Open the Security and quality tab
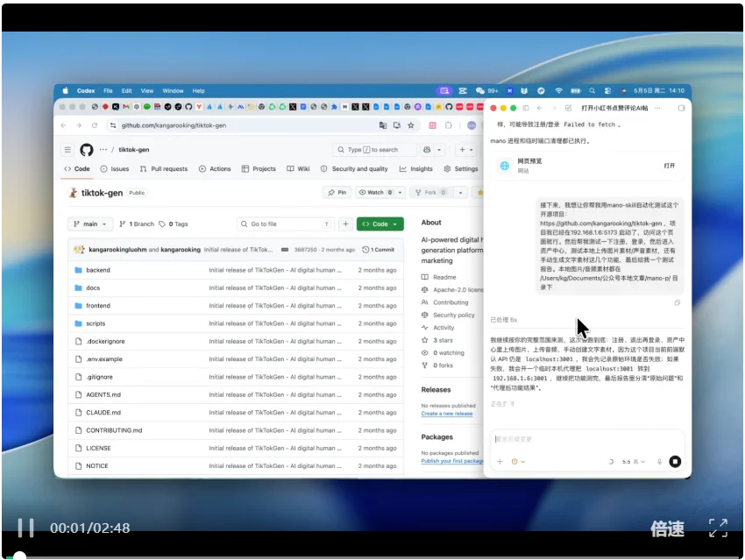Screen dimensions: 745x560 [x=354, y=168]
